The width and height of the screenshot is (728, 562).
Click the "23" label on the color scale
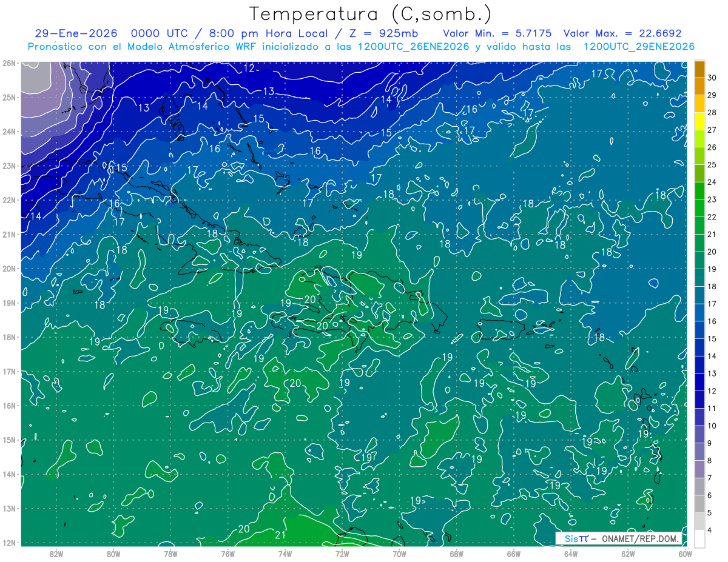click(x=712, y=199)
